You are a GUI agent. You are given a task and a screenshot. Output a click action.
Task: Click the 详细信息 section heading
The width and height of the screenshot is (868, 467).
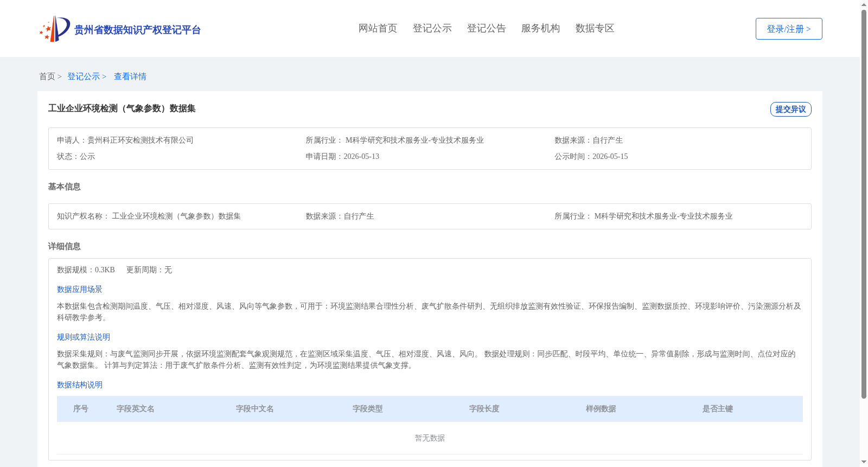pyautogui.click(x=65, y=246)
